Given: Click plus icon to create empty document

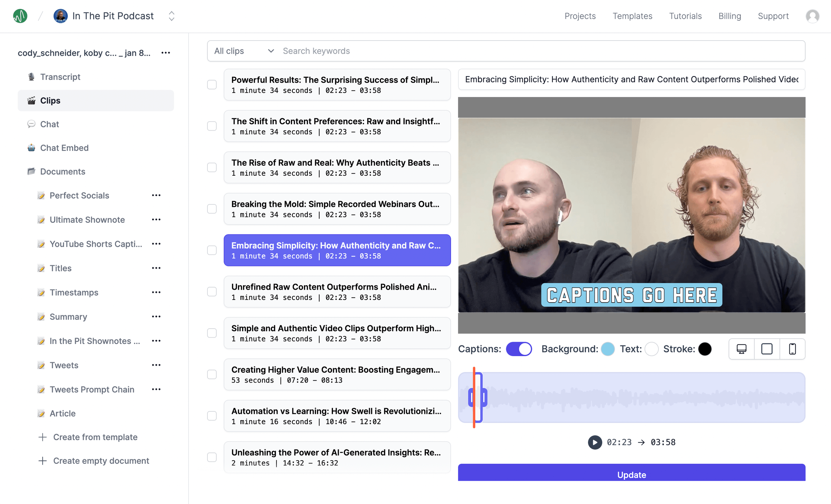Looking at the screenshot, I should tap(43, 461).
